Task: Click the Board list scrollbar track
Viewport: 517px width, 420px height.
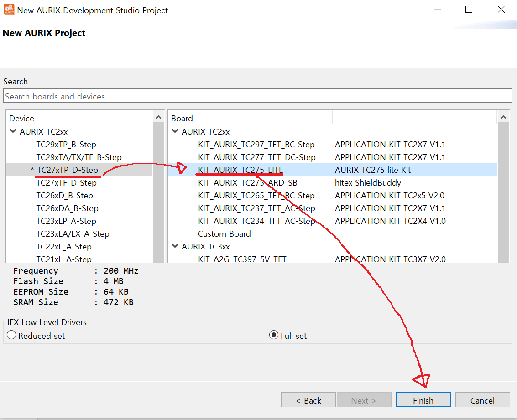Action: [503, 193]
